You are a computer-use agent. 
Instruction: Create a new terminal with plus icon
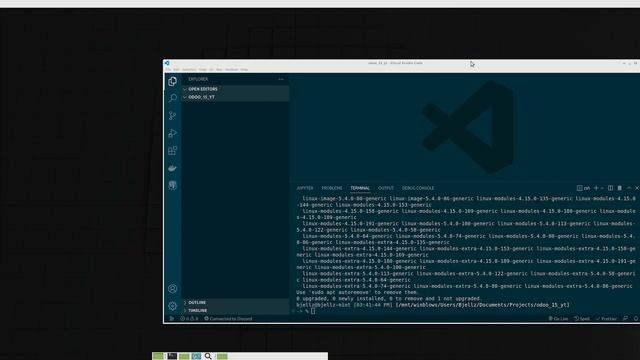596,188
